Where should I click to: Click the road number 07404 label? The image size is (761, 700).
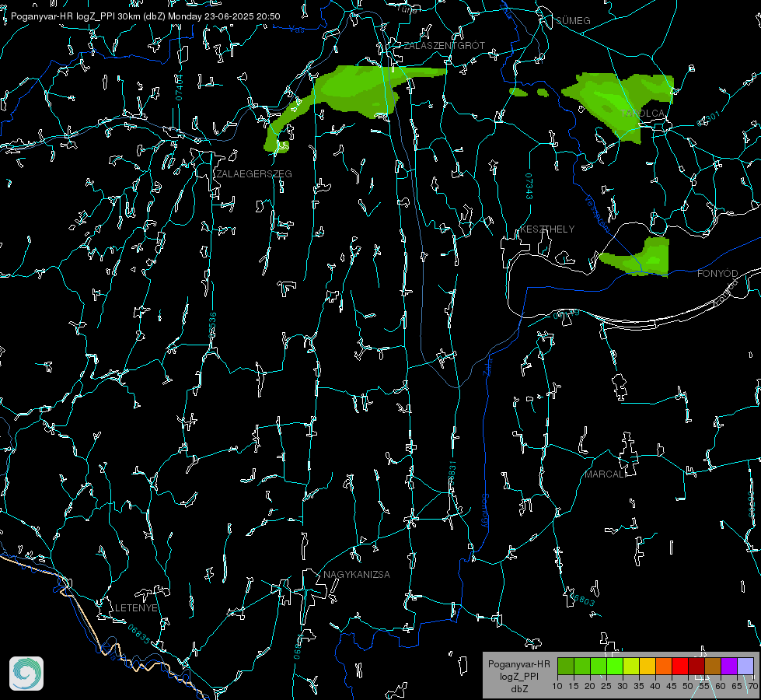click(180, 88)
